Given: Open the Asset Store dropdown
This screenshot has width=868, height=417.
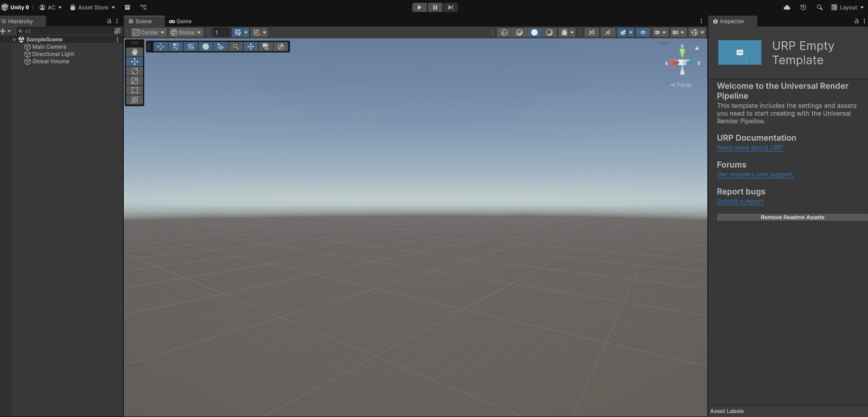Looking at the screenshot, I should coord(92,8).
